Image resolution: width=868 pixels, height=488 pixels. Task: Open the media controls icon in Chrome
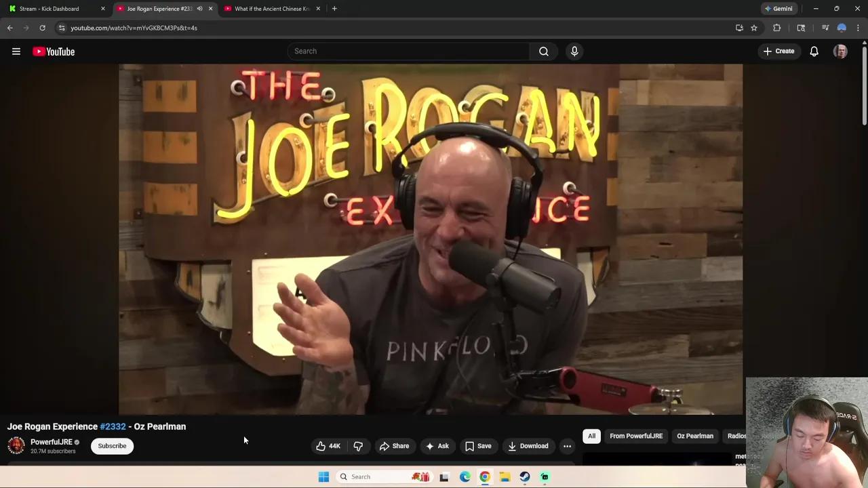click(x=825, y=28)
